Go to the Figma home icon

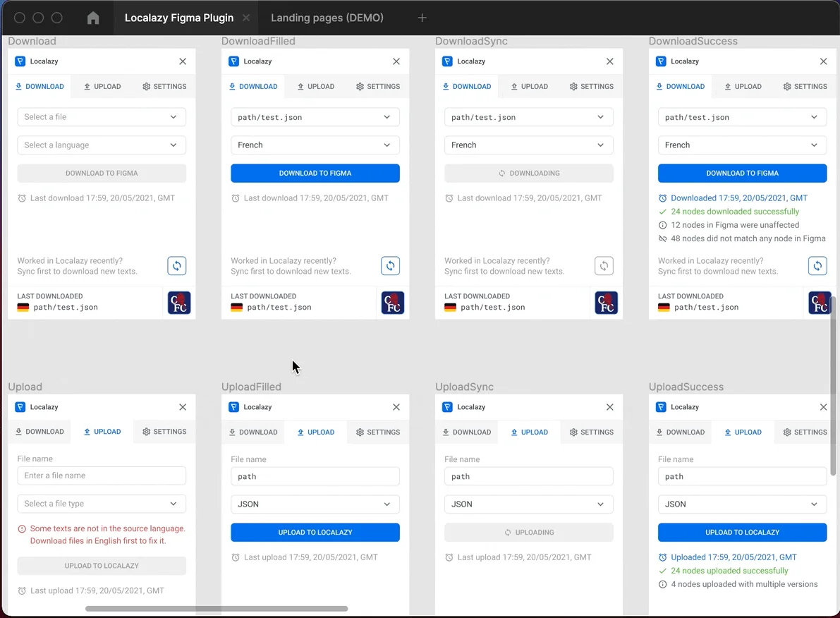93,18
